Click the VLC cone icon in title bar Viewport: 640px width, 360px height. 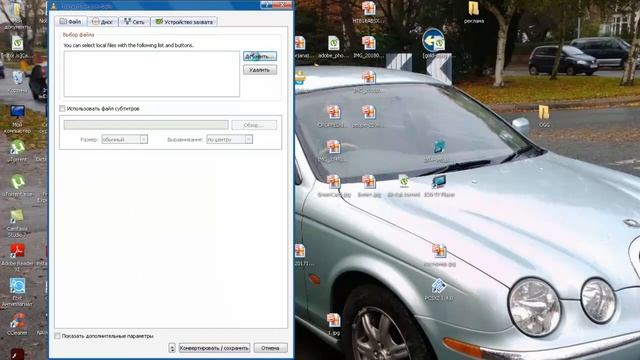pos(54,5)
